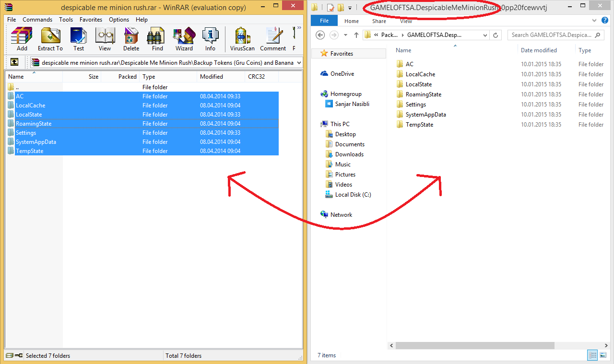The height and width of the screenshot is (364, 614).
Task: Expand the Explorer ribbon chevron
Action: coord(594,21)
